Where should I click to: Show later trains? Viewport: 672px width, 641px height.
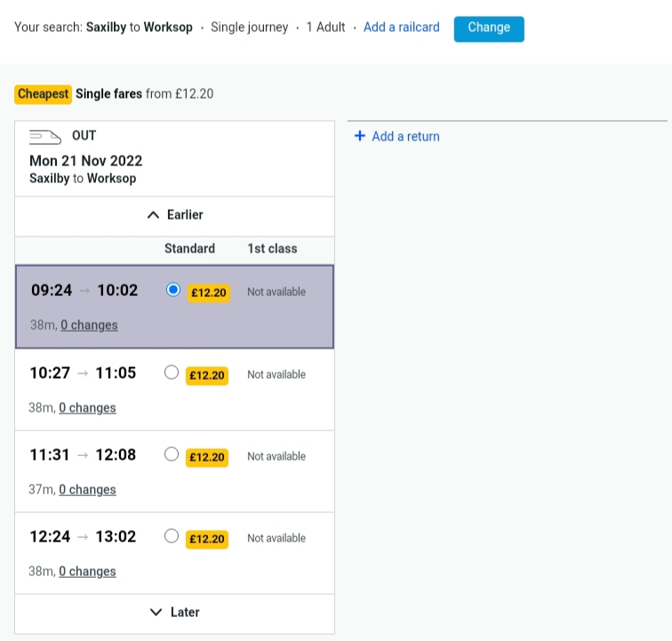point(175,613)
